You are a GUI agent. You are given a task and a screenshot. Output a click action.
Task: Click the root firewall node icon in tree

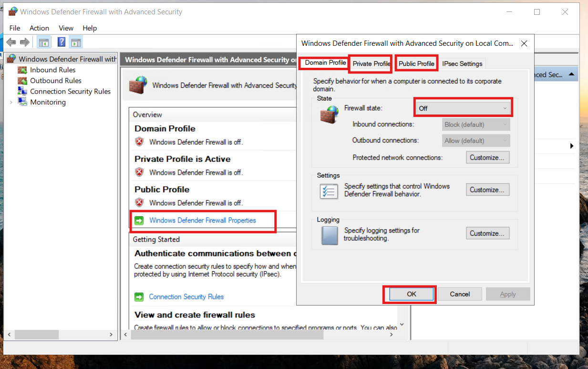click(x=11, y=59)
